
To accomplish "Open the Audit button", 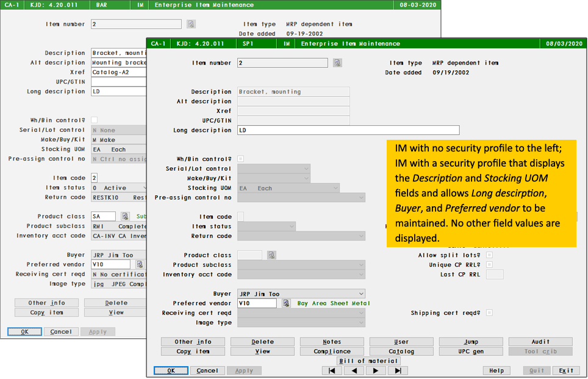I will coord(540,342).
